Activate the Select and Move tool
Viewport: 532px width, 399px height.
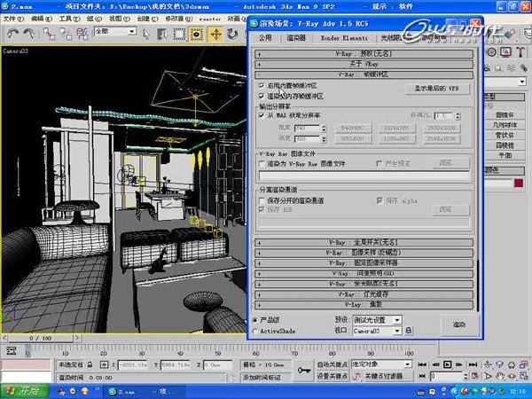coord(215,35)
